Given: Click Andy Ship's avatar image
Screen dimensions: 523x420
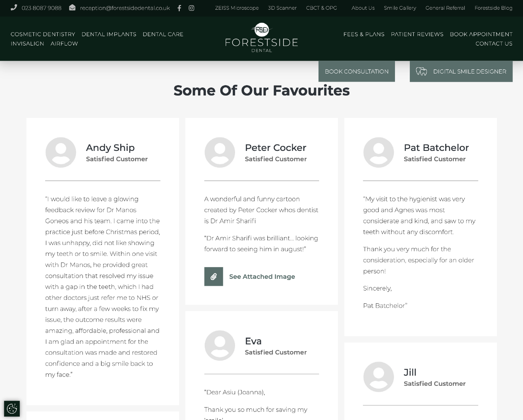Looking at the screenshot, I should click(61, 152).
